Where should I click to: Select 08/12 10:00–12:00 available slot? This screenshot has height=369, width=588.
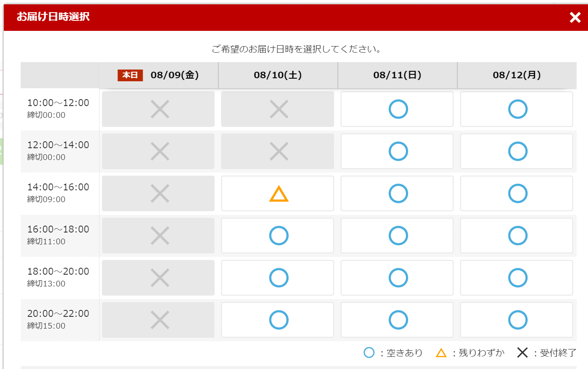(x=517, y=109)
